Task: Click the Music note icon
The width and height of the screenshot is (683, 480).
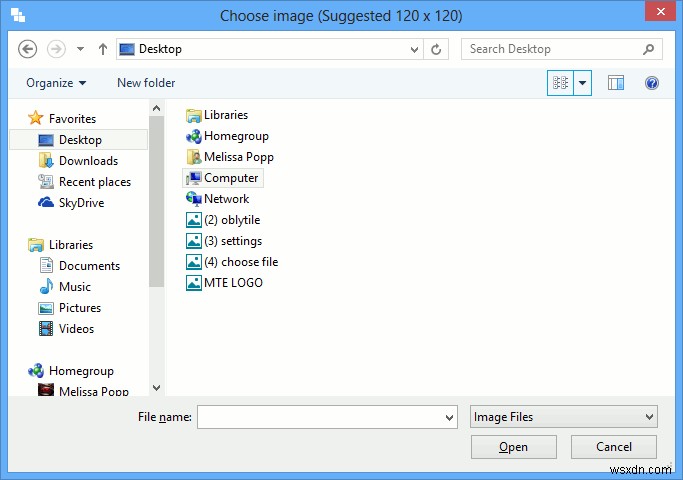Action: tap(46, 286)
